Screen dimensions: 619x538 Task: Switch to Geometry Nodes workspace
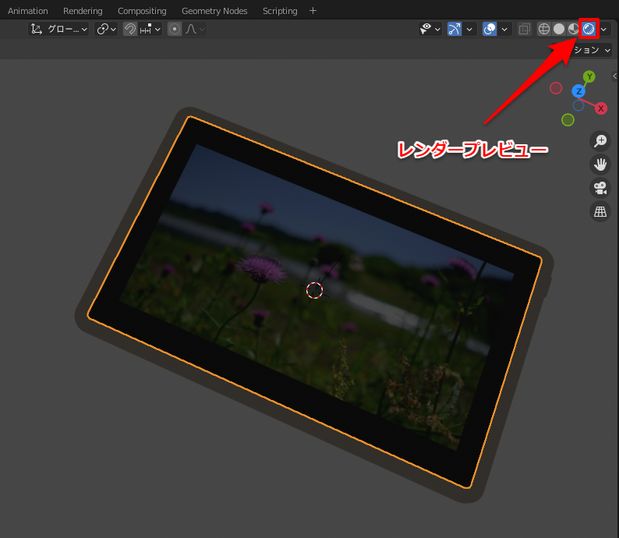tap(214, 11)
